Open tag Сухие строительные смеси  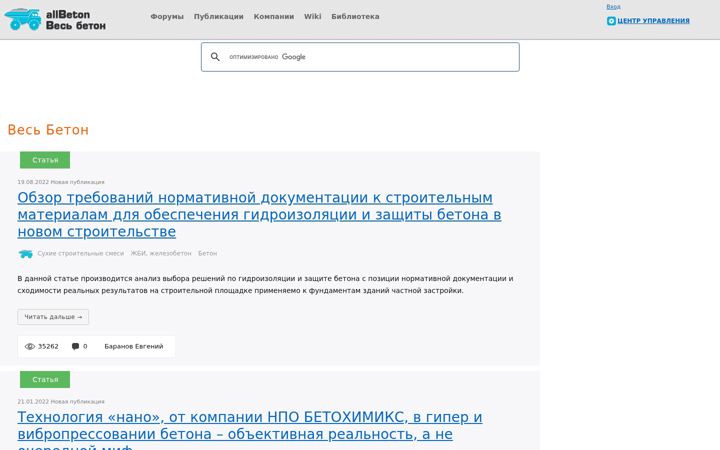(x=81, y=253)
